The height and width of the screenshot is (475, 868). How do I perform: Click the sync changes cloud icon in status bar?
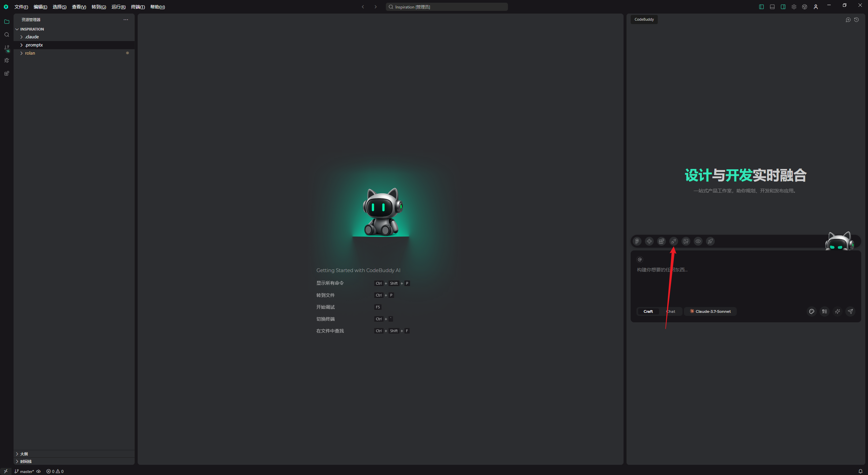39,471
